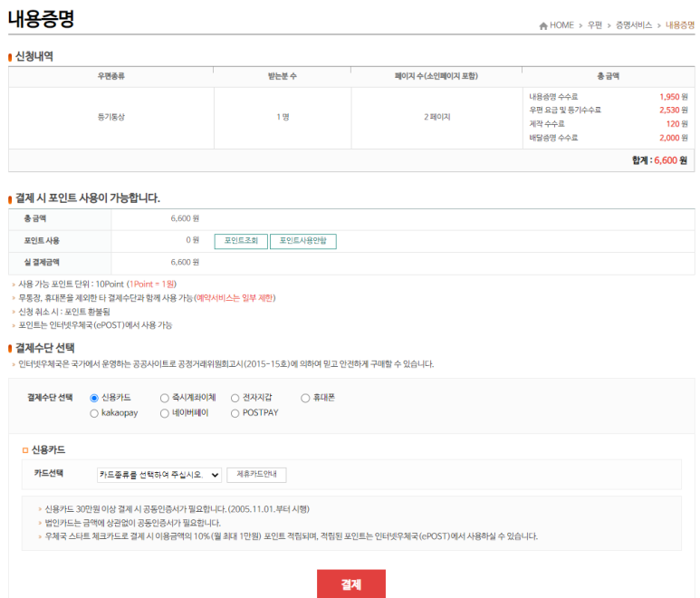700x598 pixels.
Task: Go to 증명서비스 breadcrumb link
Action: point(634,25)
